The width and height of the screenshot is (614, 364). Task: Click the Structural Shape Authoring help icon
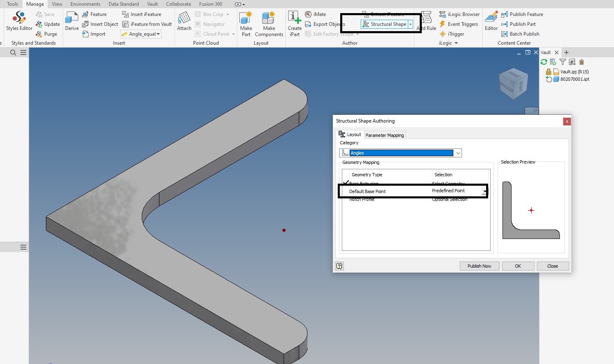point(339,266)
